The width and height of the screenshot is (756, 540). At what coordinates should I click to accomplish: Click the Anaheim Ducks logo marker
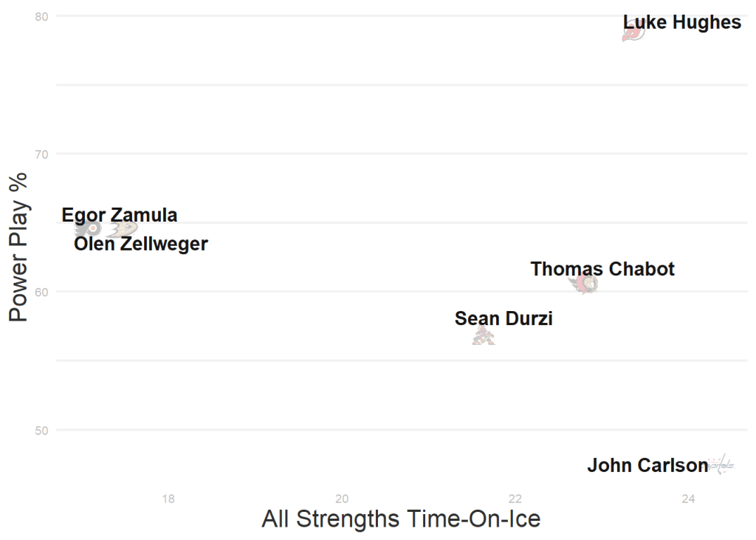(x=123, y=228)
